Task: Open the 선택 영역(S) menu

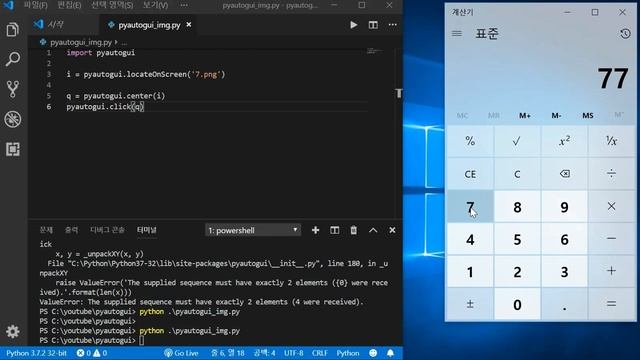Action: pos(112,5)
